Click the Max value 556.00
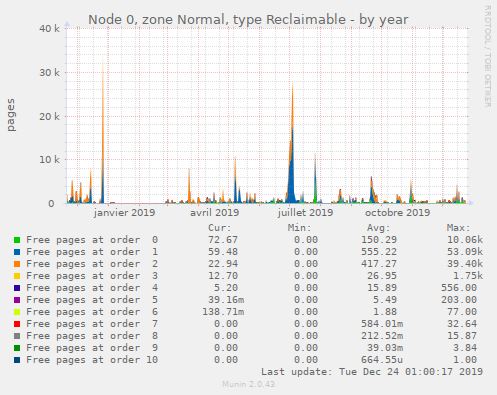497x395 pixels. (x=459, y=288)
